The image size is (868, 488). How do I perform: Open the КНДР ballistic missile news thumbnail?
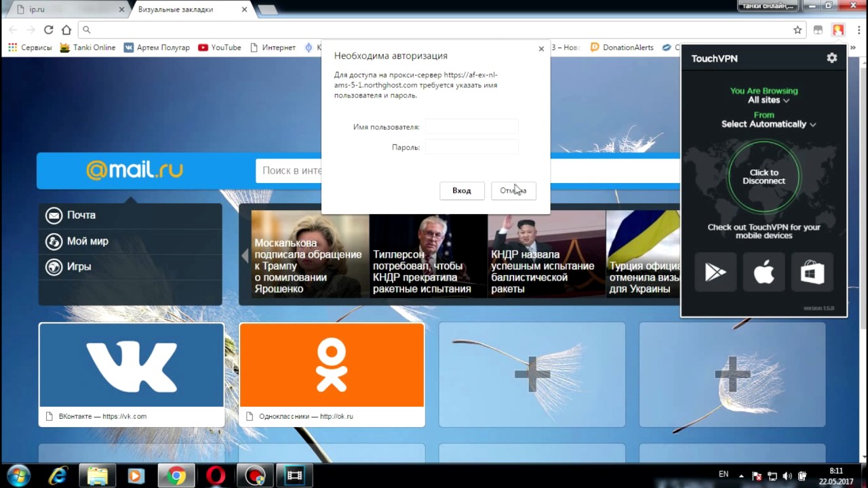click(x=547, y=253)
